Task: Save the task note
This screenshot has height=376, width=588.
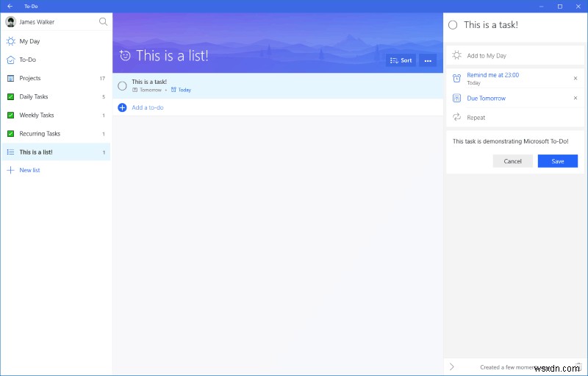Action: [x=558, y=161]
